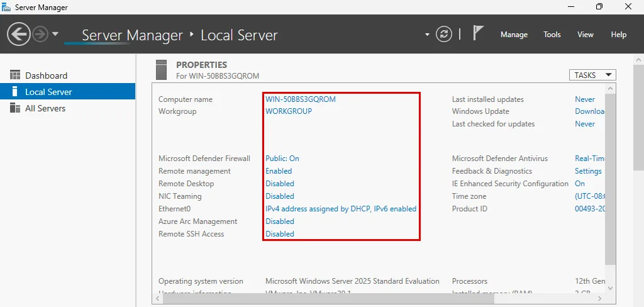Open the Notifications flag
This screenshot has height=307, width=644.
(478, 33)
